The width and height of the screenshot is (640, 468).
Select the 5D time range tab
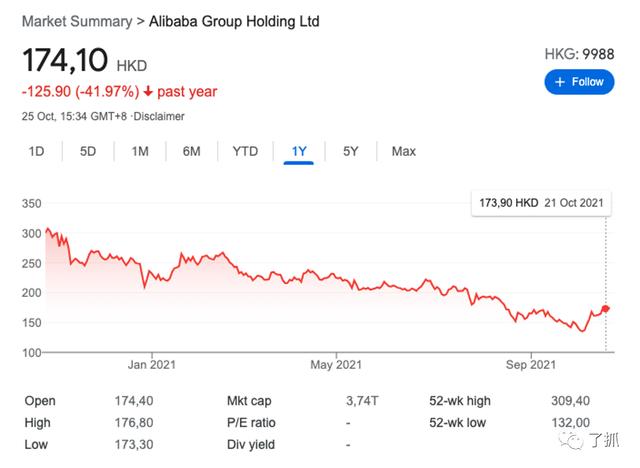coord(88,151)
